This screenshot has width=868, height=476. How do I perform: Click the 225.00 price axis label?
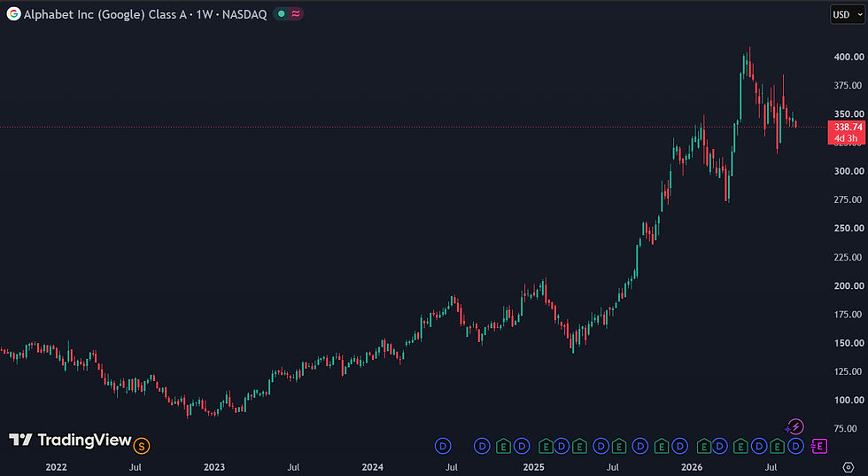[x=849, y=257]
